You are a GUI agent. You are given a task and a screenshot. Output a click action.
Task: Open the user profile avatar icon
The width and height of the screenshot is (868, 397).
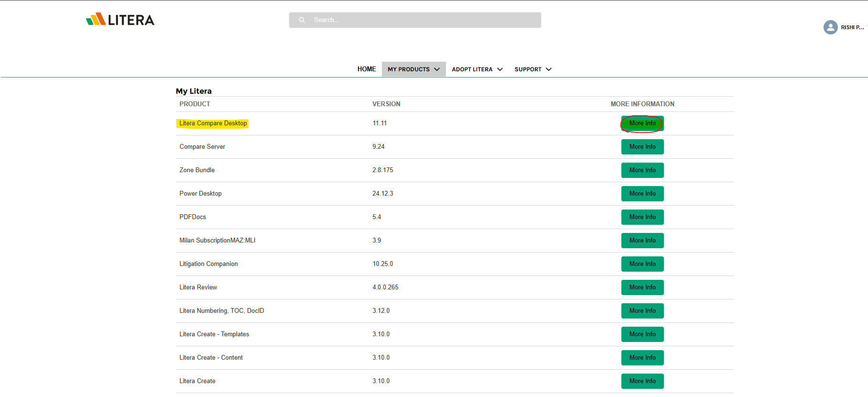(x=830, y=27)
